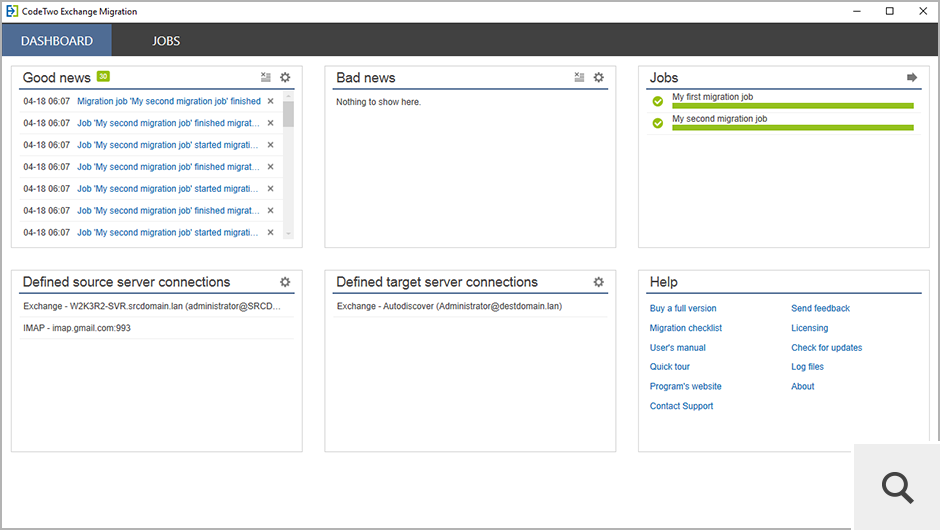Viewport: 940px width, 530px height.
Task: Select the Dashboard tab
Action: [x=57, y=41]
